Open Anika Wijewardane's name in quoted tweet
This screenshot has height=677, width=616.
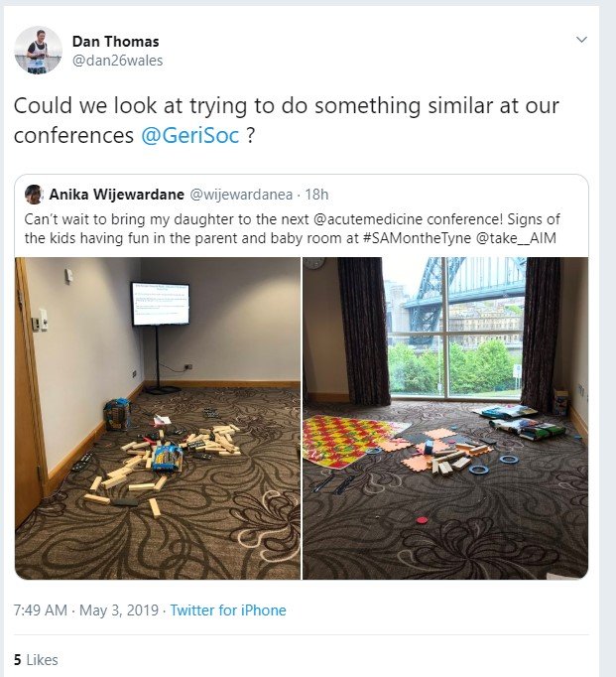pyautogui.click(x=116, y=195)
